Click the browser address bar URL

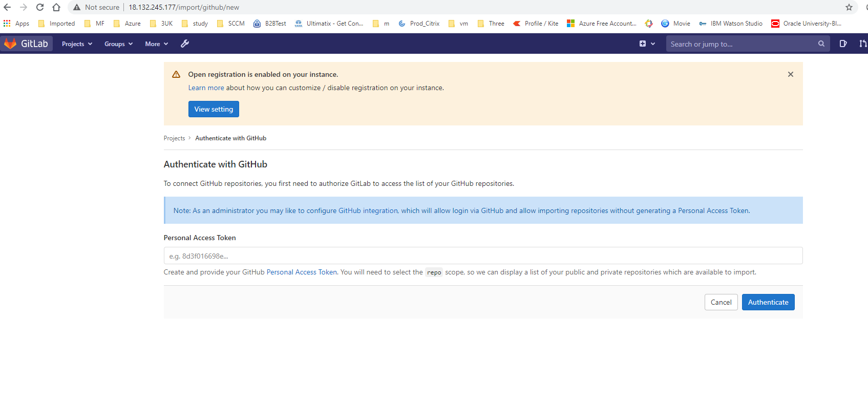184,7
